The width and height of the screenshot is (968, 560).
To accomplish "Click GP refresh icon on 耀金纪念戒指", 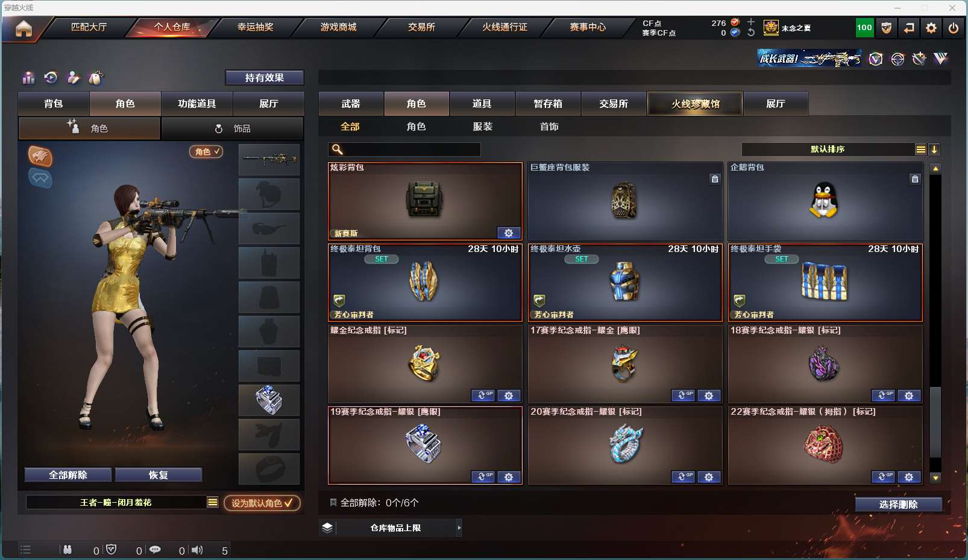I will point(483,395).
